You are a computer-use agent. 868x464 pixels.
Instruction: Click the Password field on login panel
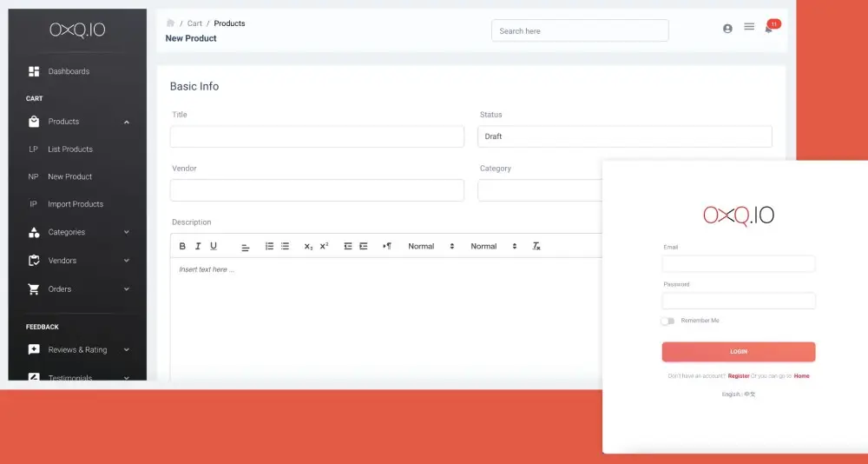pos(739,301)
